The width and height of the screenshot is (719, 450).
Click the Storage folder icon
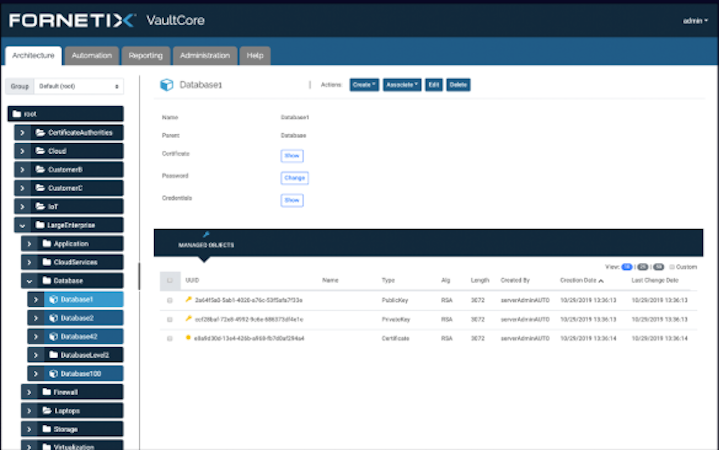tap(47, 429)
